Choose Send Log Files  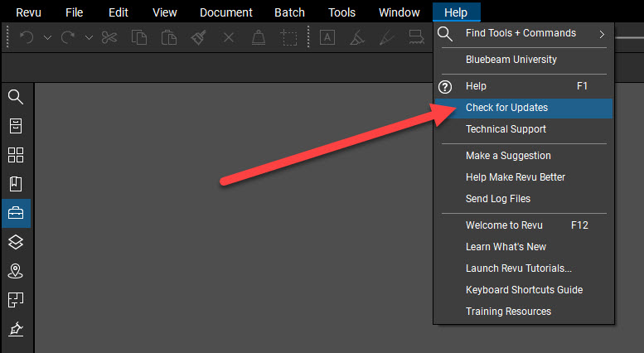[524, 199]
